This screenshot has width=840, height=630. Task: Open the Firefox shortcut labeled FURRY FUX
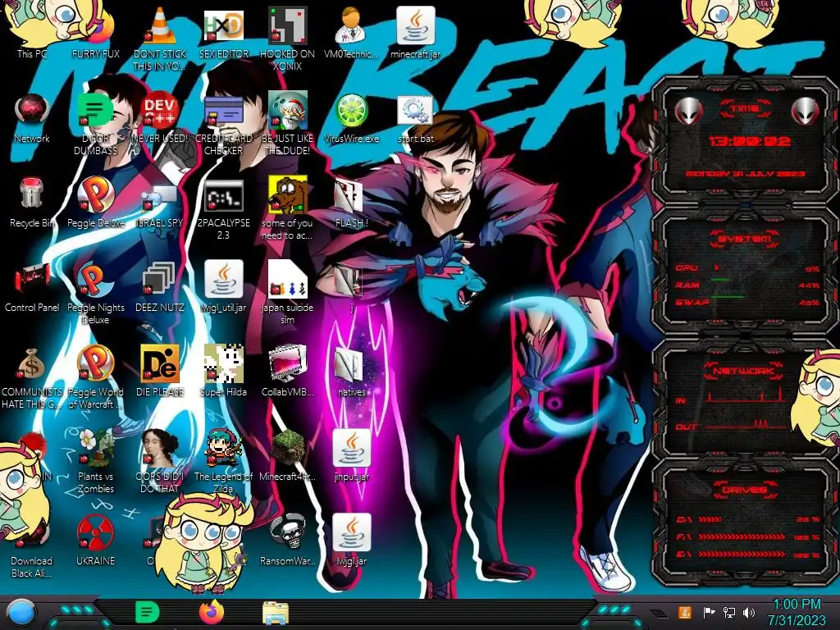coord(95,32)
